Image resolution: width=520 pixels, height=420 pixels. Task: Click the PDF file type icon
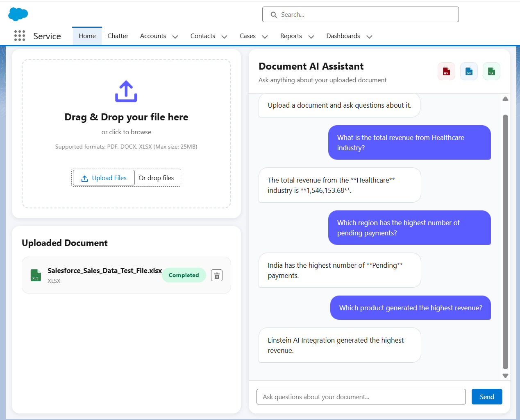[x=446, y=71]
